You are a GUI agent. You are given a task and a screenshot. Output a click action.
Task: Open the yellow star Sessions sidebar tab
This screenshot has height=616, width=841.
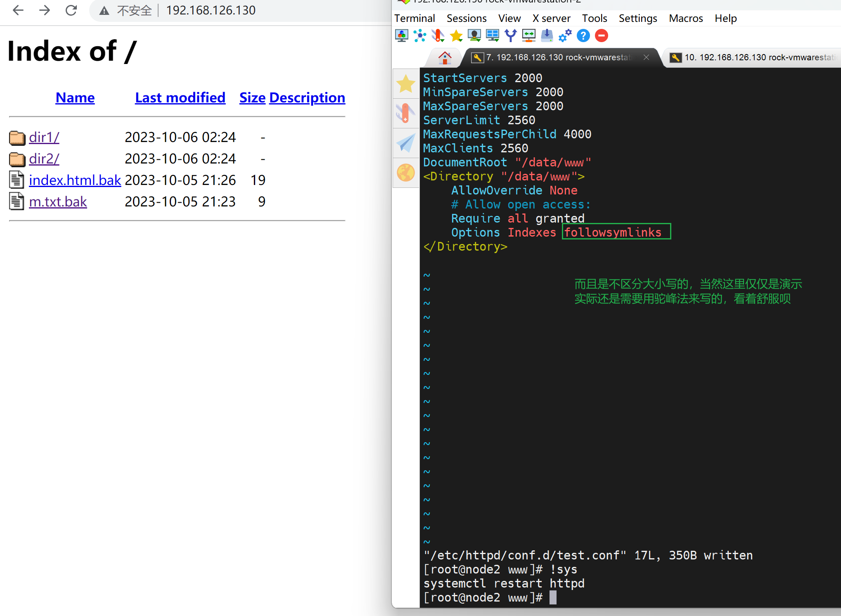[406, 84]
